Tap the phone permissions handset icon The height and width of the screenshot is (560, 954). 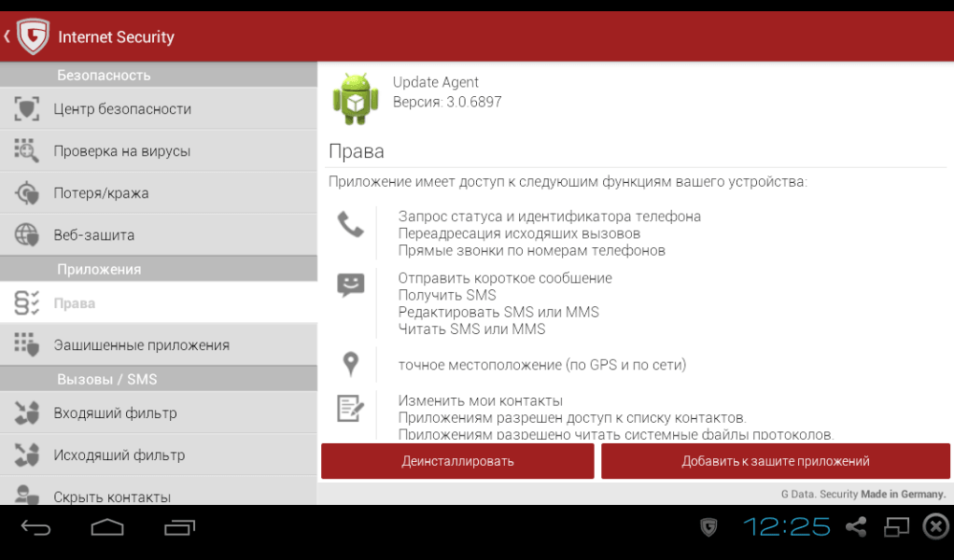[350, 224]
